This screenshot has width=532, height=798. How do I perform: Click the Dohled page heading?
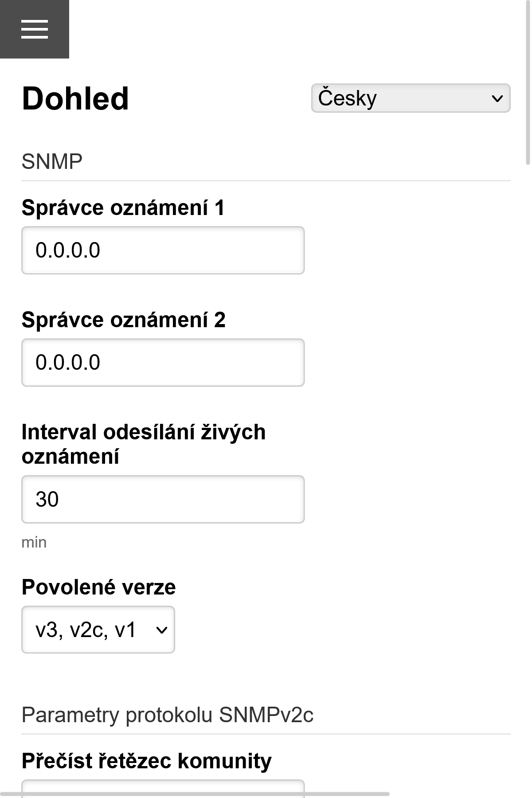pos(74,98)
